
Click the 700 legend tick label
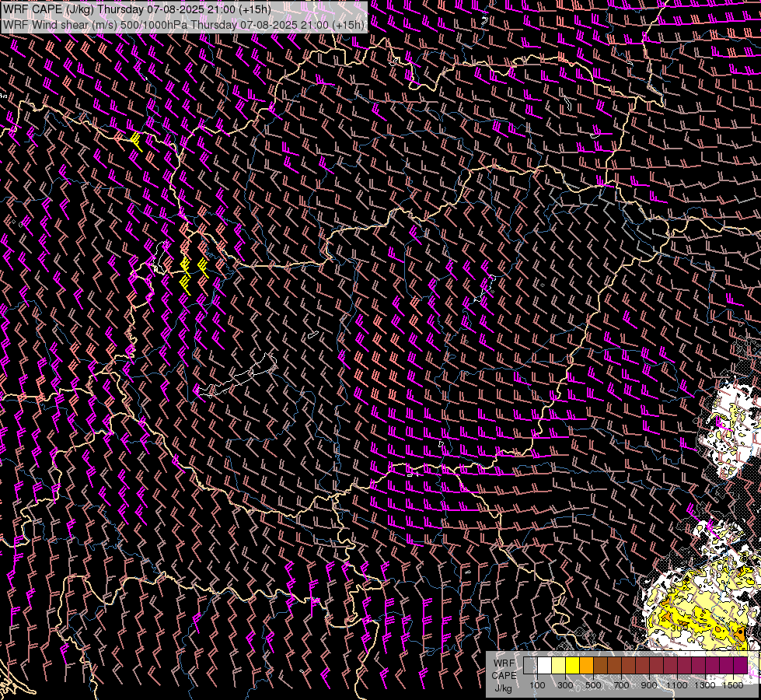[x=621, y=685]
